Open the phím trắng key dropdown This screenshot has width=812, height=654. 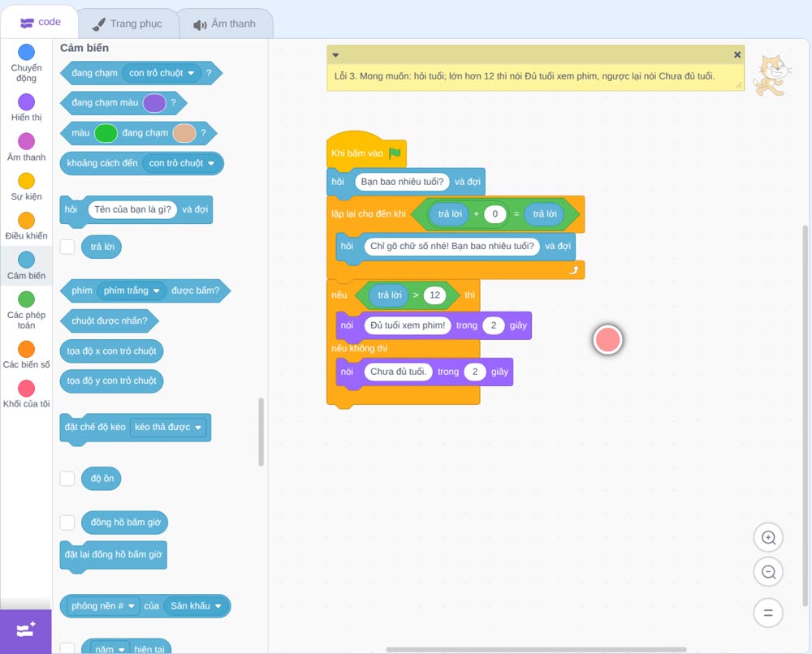[x=132, y=290]
